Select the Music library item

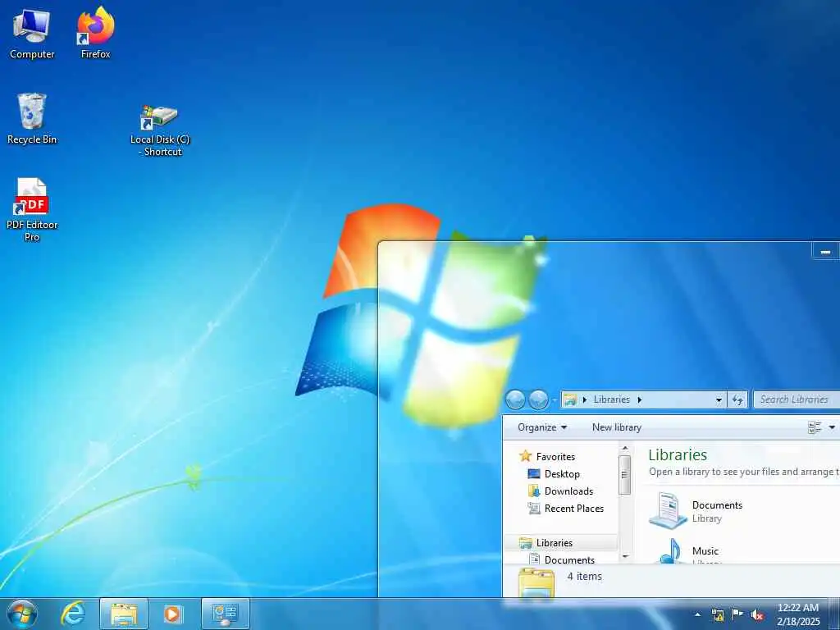coord(688,551)
